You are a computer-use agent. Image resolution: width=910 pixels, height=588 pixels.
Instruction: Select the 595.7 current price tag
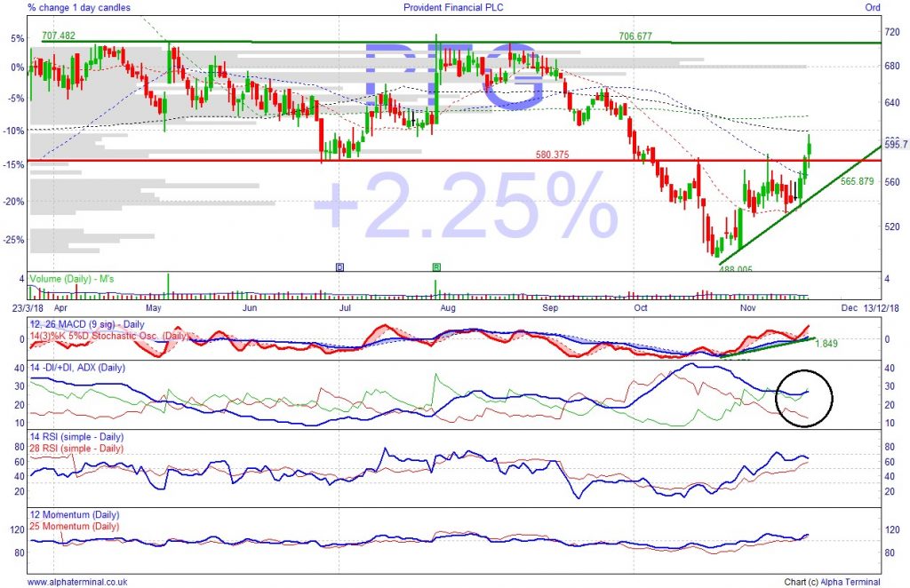pos(896,145)
